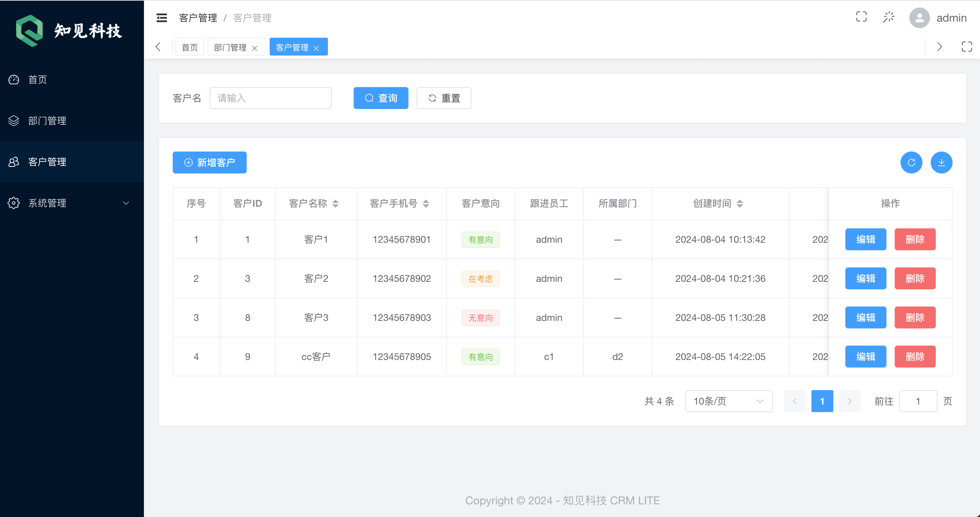This screenshot has height=517, width=980.
Task: Click the admin username text
Action: coord(951,18)
